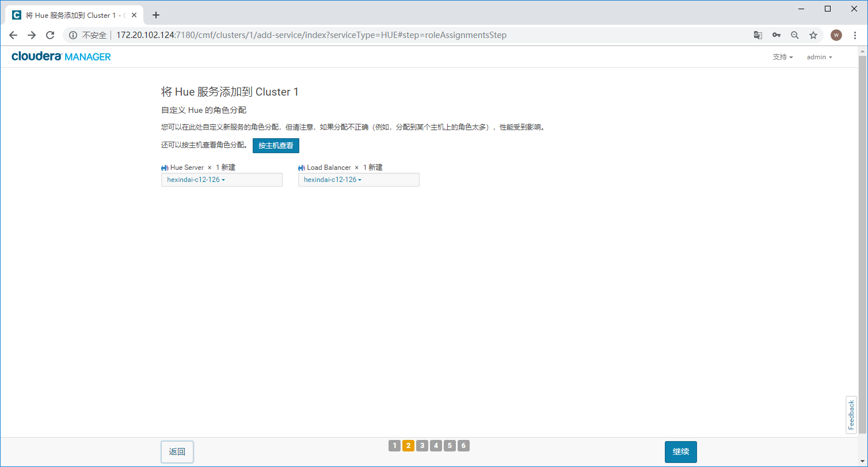Open the 支持 support menu
The width and height of the screenshot is (868, 467).
coord(783,57)
